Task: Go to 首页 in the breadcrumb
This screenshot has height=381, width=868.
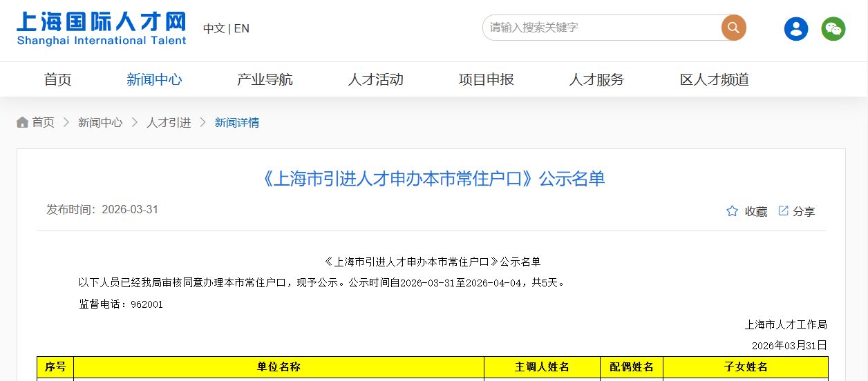Action: (x=43, y=122)
